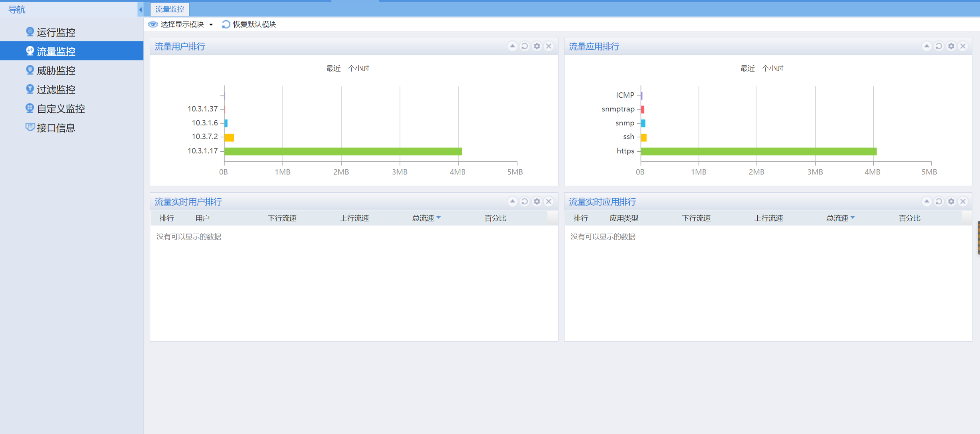Switch to the 流量监控 tab

[x=170, y=9]
